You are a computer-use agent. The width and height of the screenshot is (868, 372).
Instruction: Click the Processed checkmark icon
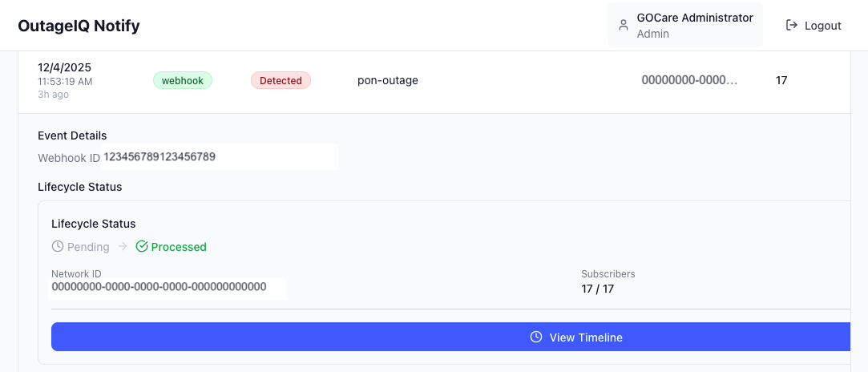pyautogui.click(x=142, y=247)
